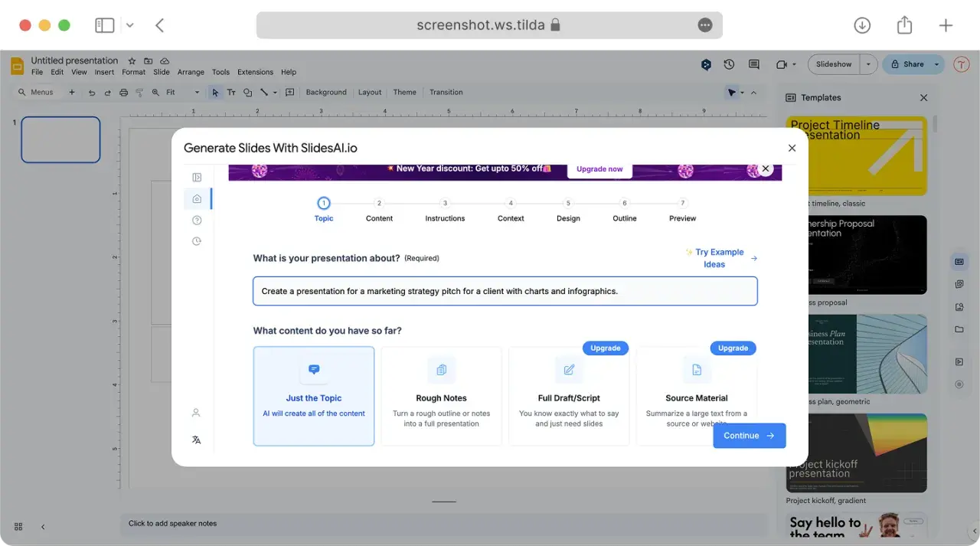Image resolution: width=980 pixels, height=546 pixels.
Task: Select the Just the Topic content card
Action: [x=314, y=396]
